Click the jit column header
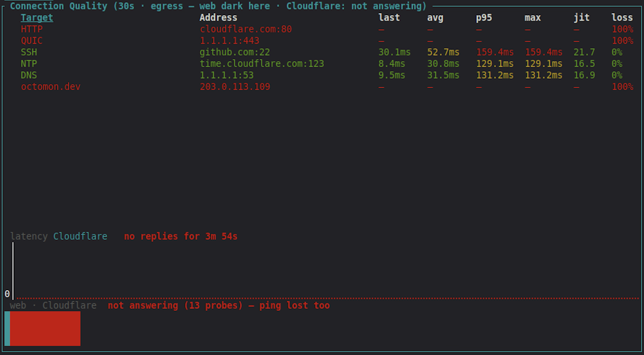This screenshot has height=355, width=644. coord(582,18)
